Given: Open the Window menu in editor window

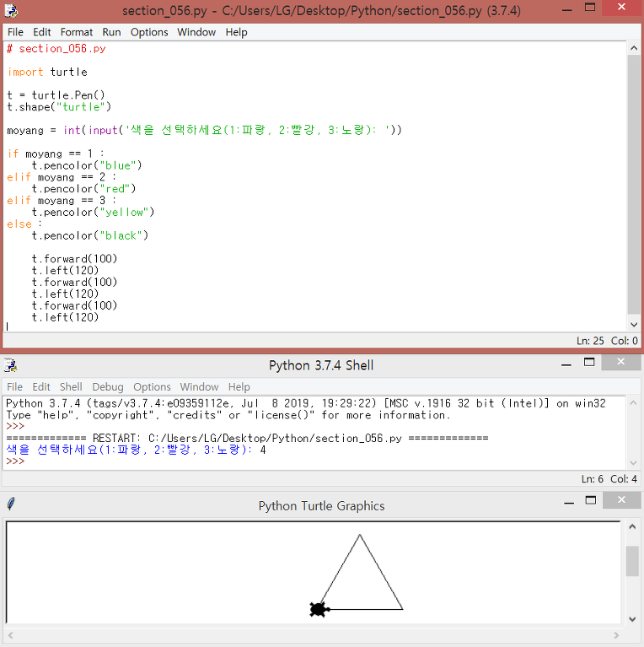Looking at the screenshot, I should pyautogui.click(x=196, y=32).
